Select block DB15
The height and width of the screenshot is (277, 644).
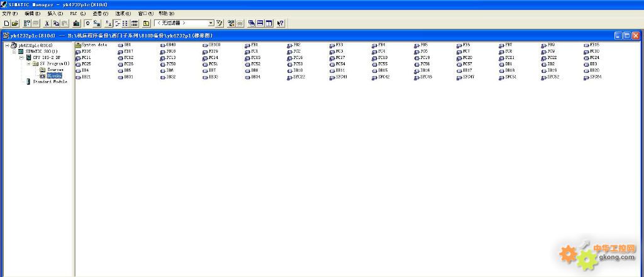click(x=379, y=70)
